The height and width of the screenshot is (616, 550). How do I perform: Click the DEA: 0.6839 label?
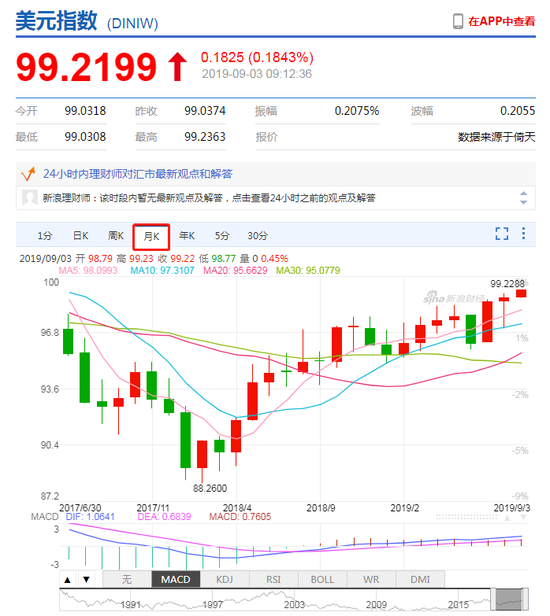[164, 517]
